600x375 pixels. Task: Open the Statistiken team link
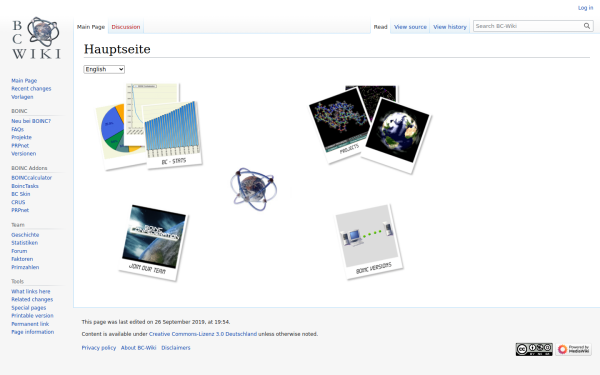point(24,243)
